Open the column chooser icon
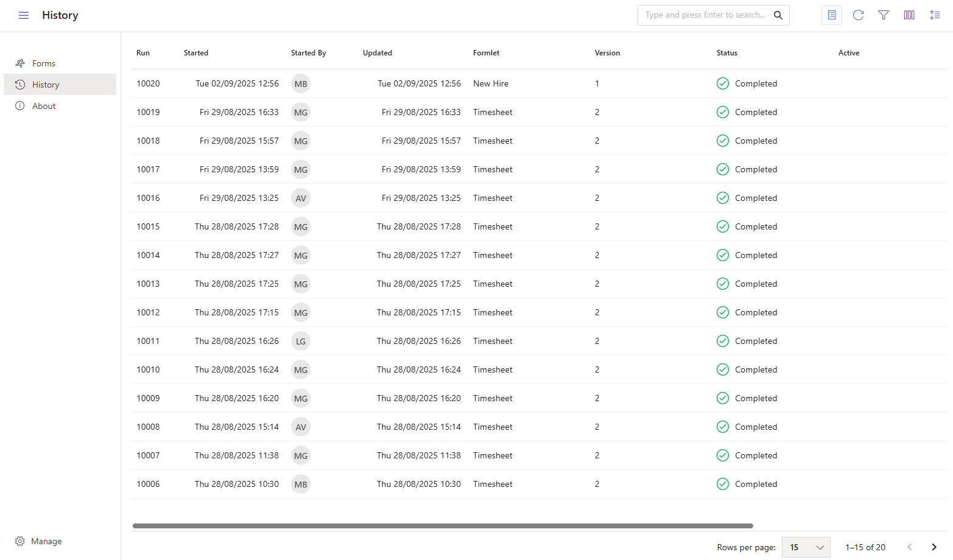 coord(909,15)
